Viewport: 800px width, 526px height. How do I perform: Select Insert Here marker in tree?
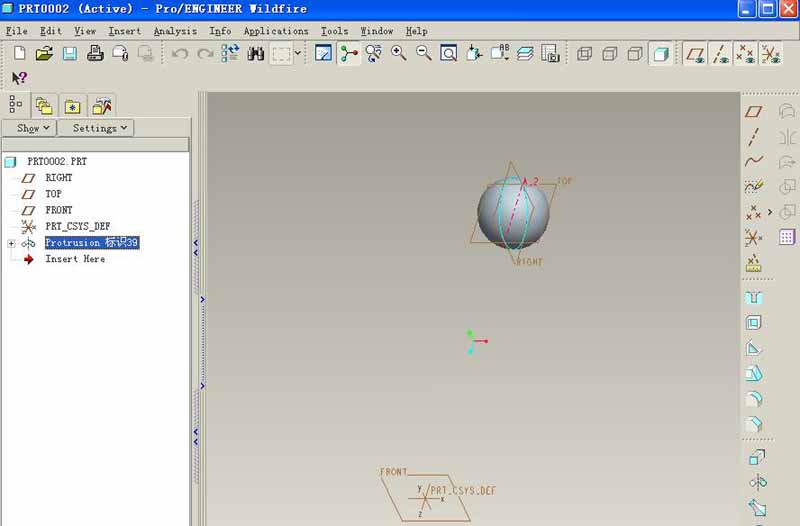[x=75, y=259]
